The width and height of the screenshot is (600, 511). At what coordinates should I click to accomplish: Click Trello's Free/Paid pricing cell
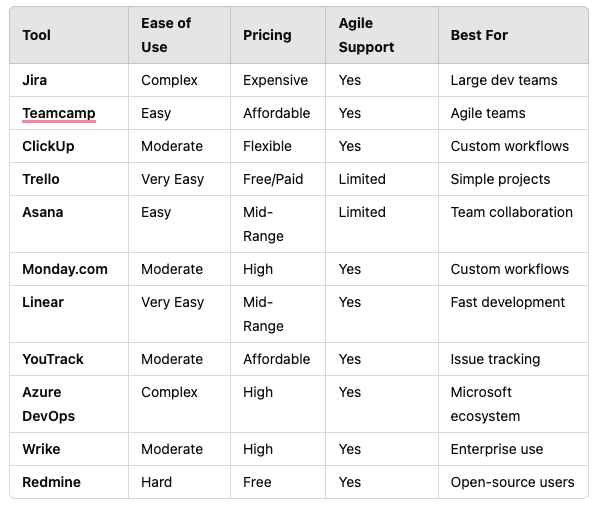[273, 179]
